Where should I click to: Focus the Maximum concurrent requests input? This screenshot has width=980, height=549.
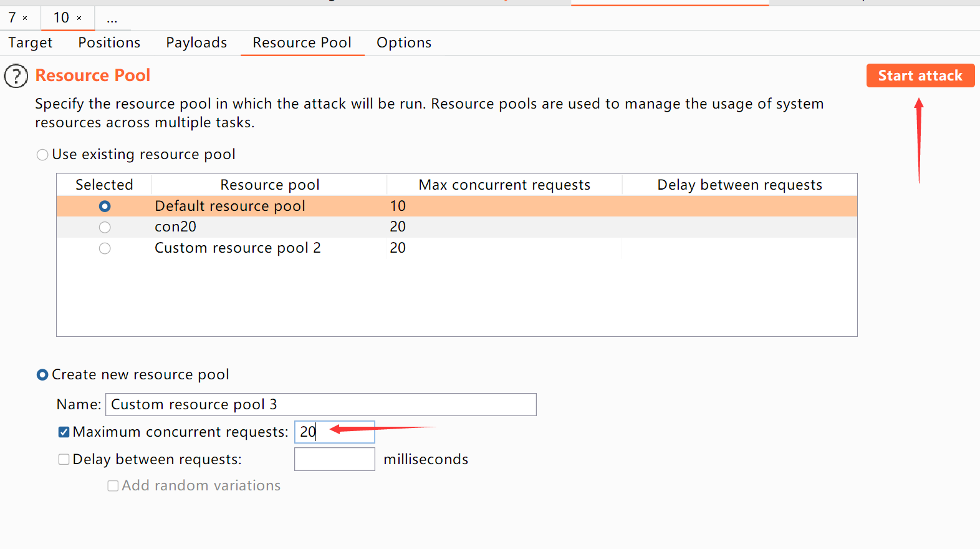(x=334, y=432)
